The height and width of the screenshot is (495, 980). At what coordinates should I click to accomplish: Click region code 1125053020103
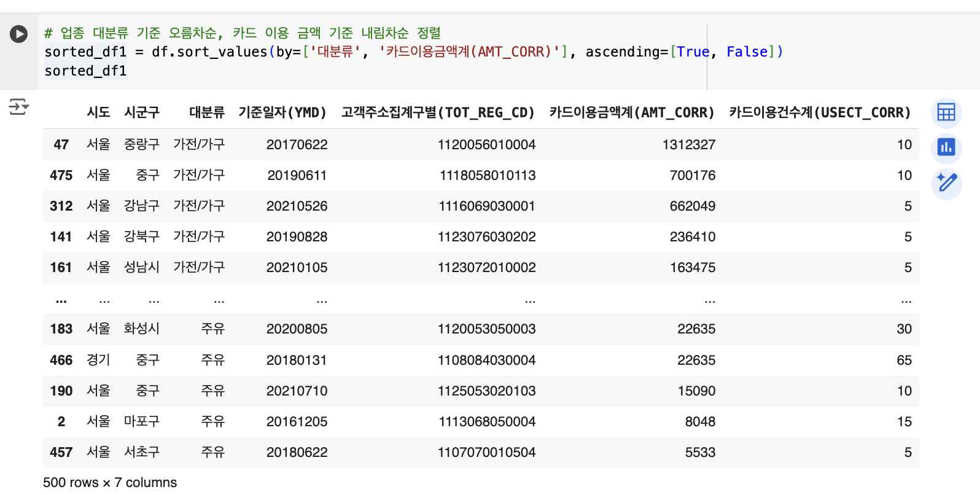point(486,391)
